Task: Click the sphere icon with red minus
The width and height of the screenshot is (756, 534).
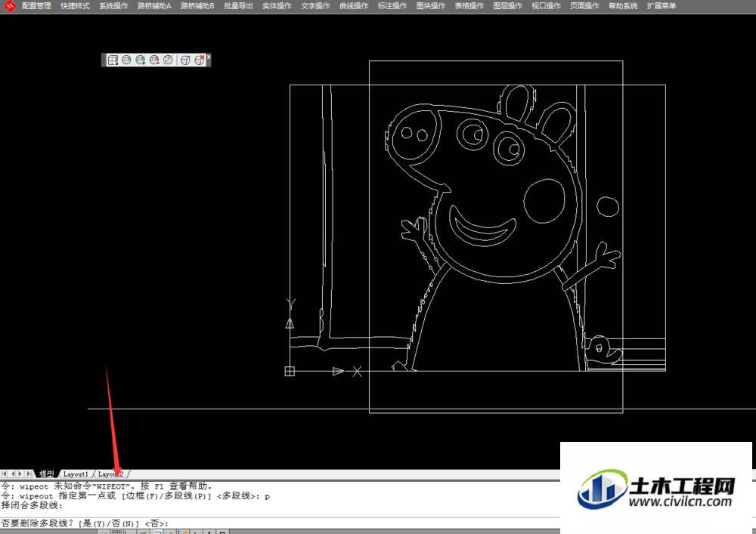Action: pyautogui.click(x=154, y=60)
